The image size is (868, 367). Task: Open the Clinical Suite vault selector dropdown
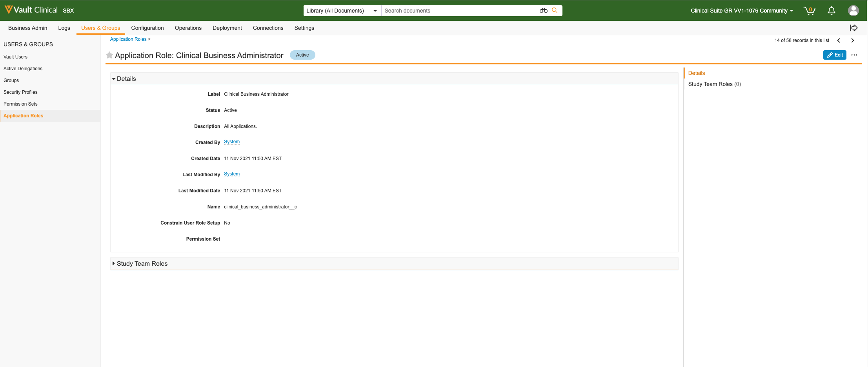(x=742, y=11)
